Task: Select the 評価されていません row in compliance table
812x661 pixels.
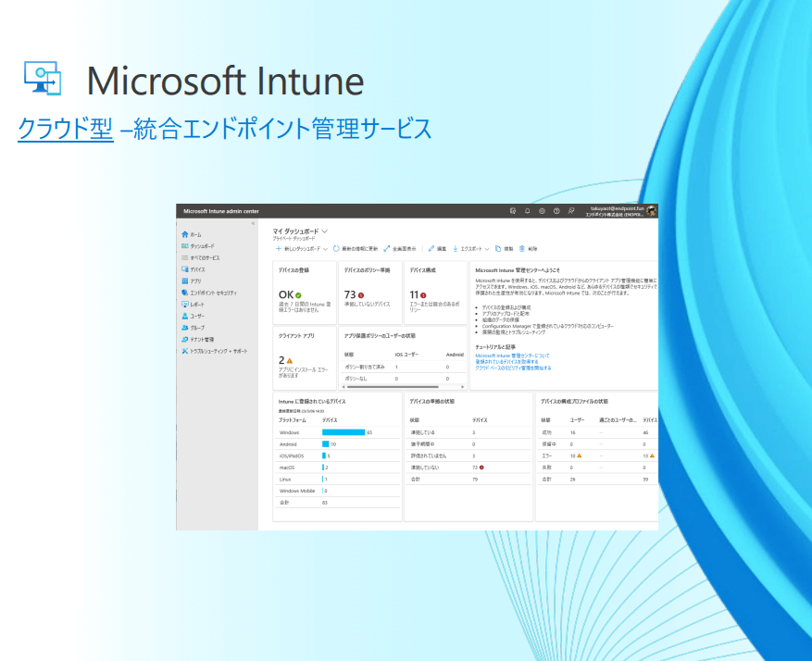Action: click(x=468, y=456)
